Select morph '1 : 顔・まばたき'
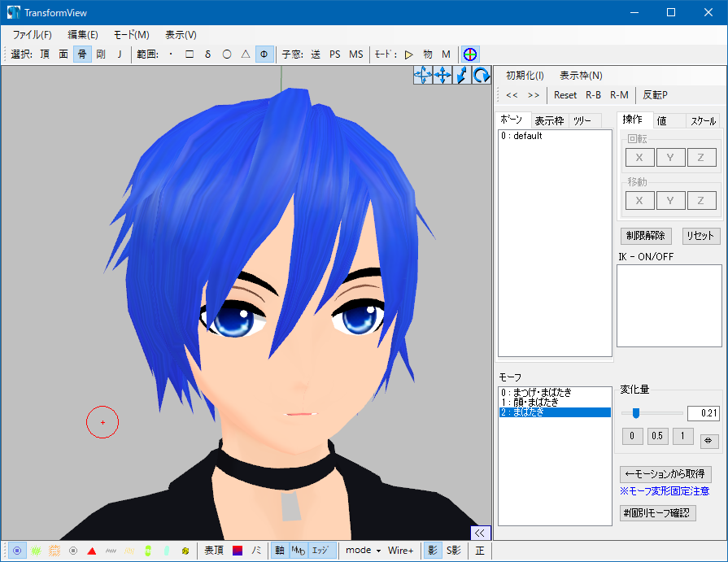The width and height of the screenshot is (728, 562). pos(555,402)
